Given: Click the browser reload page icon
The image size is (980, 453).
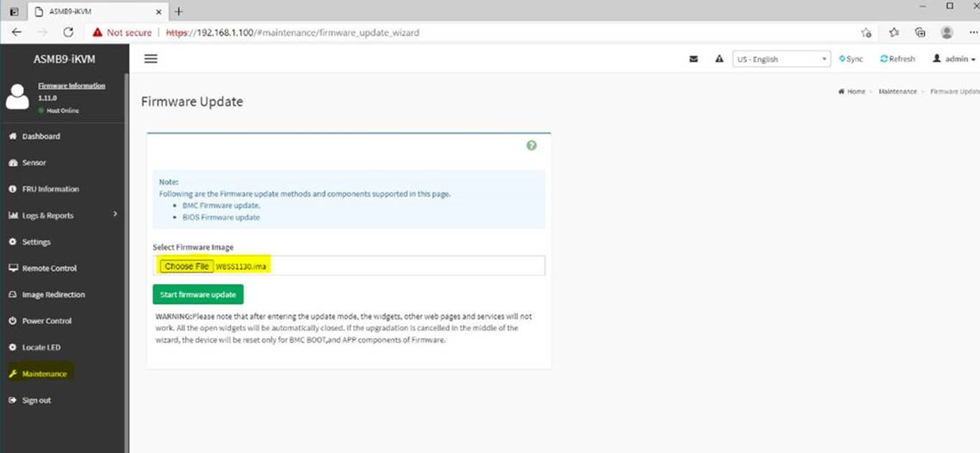Looking at the screenshot, I should point(69,32).
